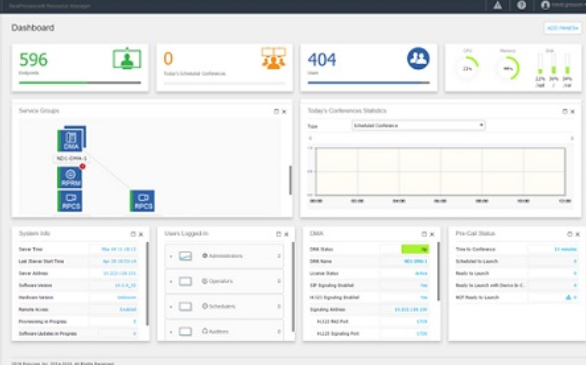Close the System Info panel
Viewport: 586px width, 365px height.
pyautogui.click(x=141, y=234)
